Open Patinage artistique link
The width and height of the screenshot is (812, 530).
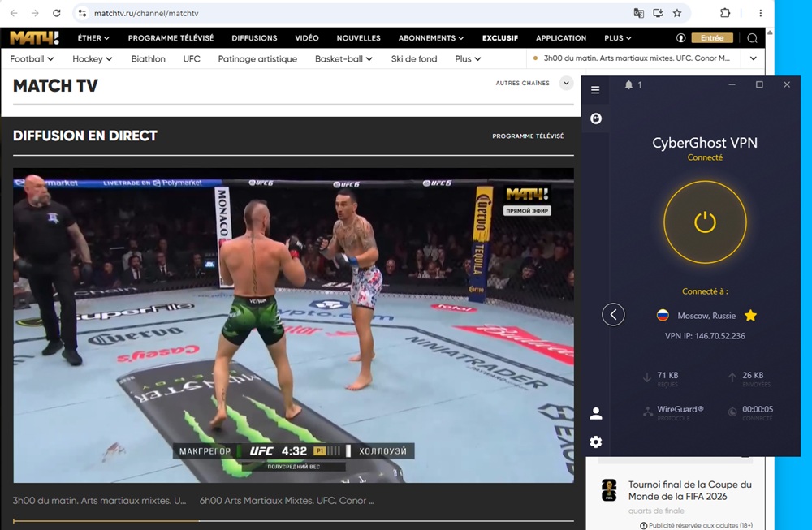click(x=257, y=59)
